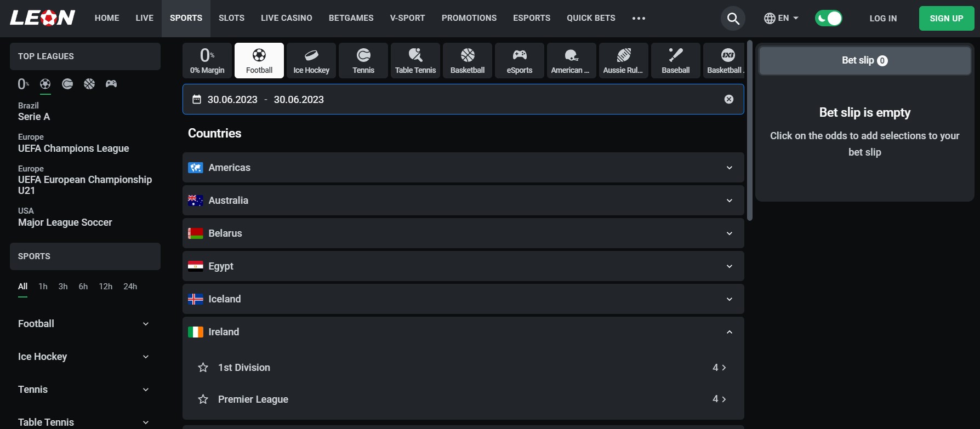Image resolution: width=980 pixels, height=429 pixels.
Task: Open the EN language dropdown
Action: point(781,18)
